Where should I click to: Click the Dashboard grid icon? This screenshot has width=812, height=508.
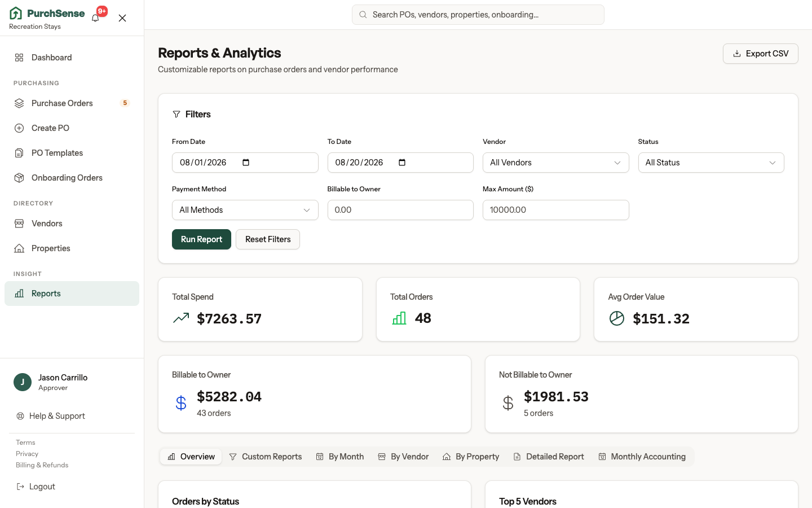[x=19, y=58]
